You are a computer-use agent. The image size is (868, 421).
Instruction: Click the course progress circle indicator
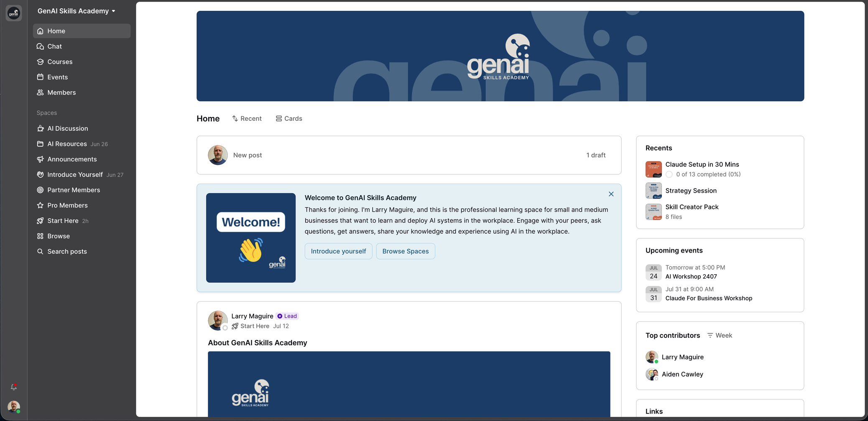click(x=669, y=174)
